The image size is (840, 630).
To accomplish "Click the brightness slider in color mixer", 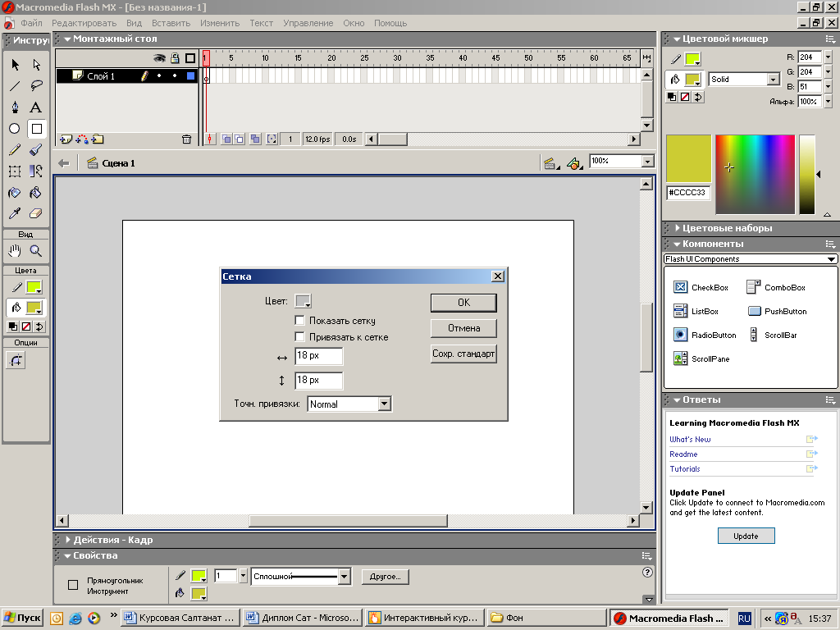I will click(x=807, y=175).
